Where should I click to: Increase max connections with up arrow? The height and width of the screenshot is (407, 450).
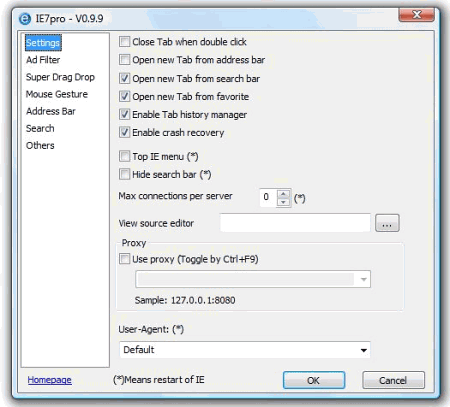tap(283, 194)
